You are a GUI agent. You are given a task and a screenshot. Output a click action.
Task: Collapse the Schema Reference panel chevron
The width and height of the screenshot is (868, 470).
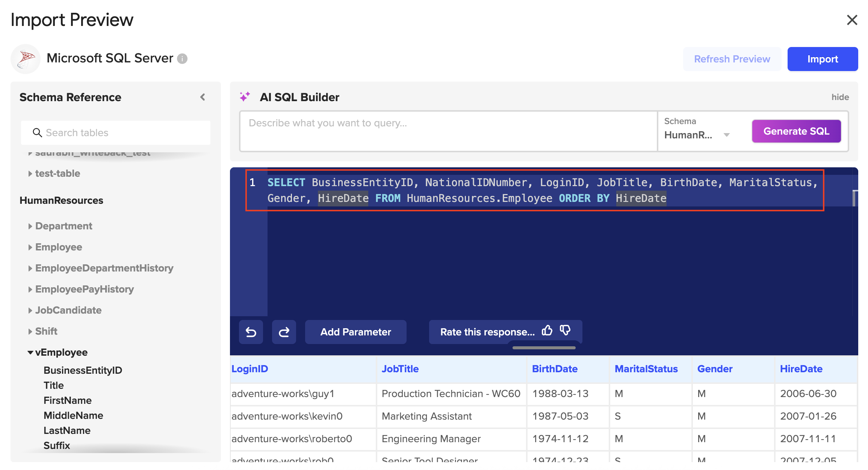tap(203, 97)
